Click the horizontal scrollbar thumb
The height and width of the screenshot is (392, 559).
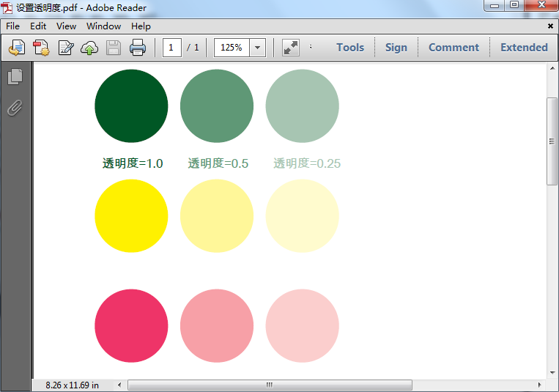coord(270,385)
